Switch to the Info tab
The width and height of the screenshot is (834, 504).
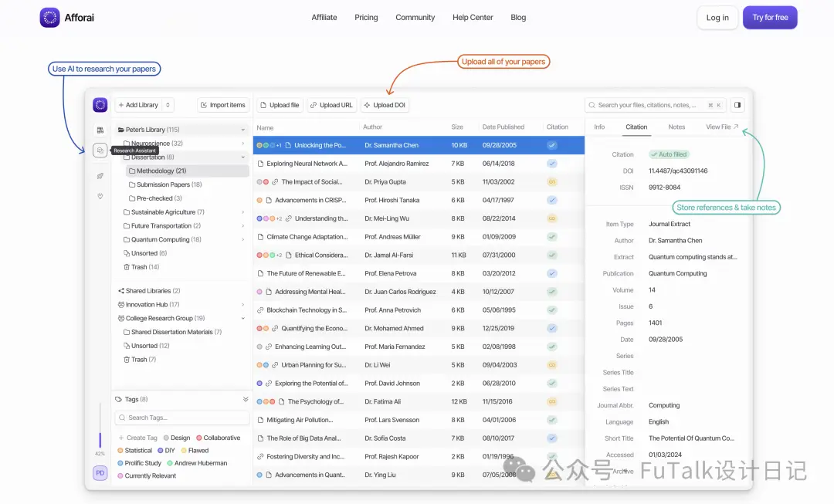pos(599,127)
